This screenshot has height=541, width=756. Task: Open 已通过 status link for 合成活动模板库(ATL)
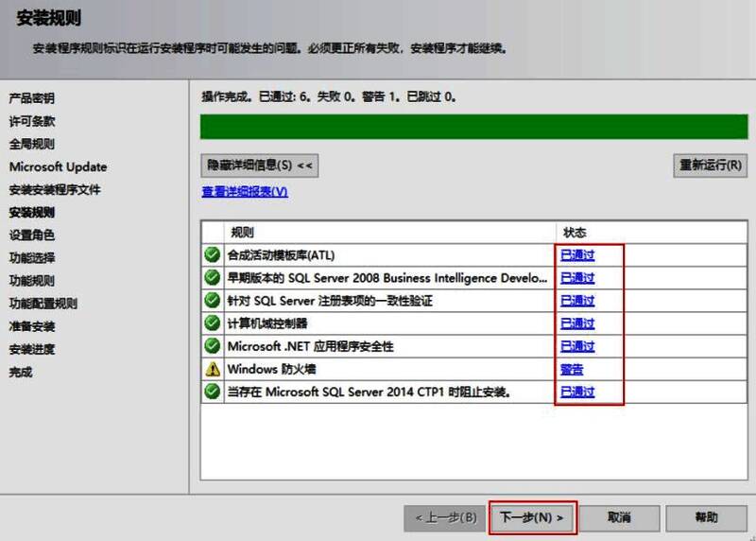577,255
